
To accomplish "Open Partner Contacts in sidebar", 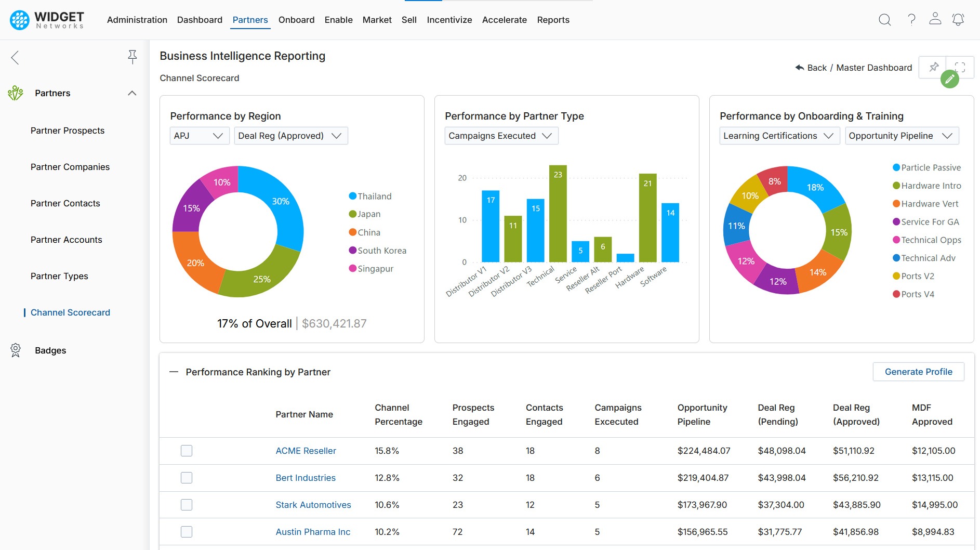I will tap(65, 203).
